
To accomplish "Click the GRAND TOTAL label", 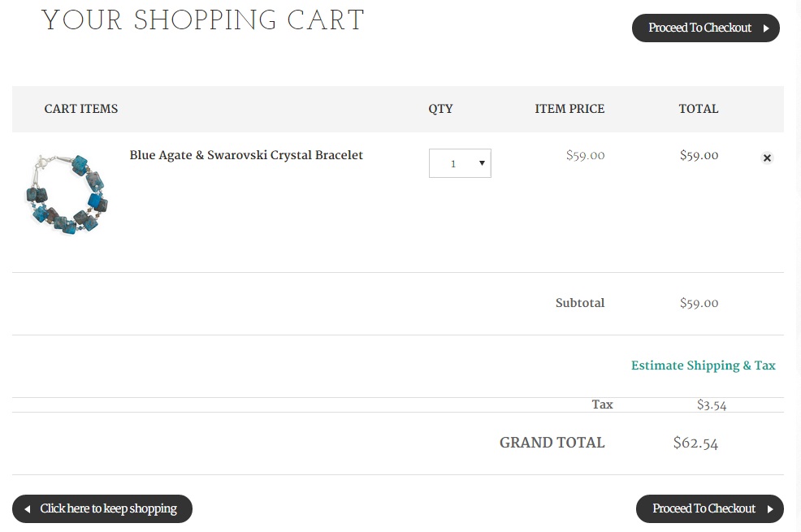I will tap(552, 443).
